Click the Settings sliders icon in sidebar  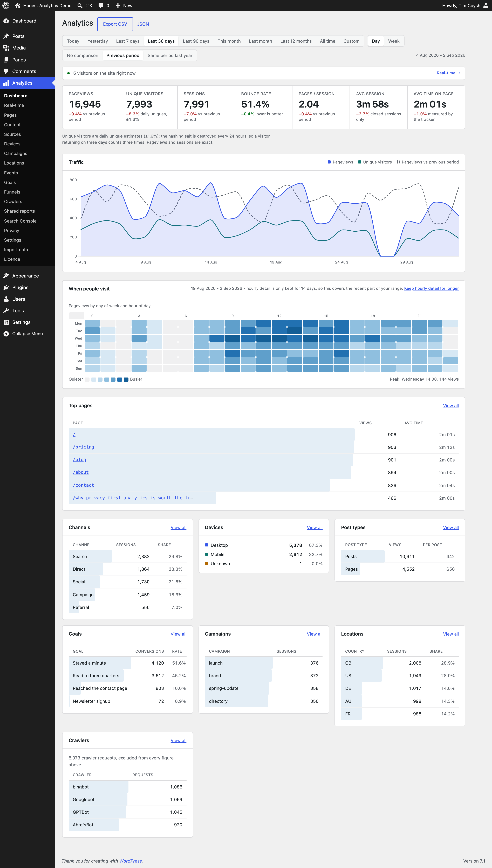click(6, 322)
